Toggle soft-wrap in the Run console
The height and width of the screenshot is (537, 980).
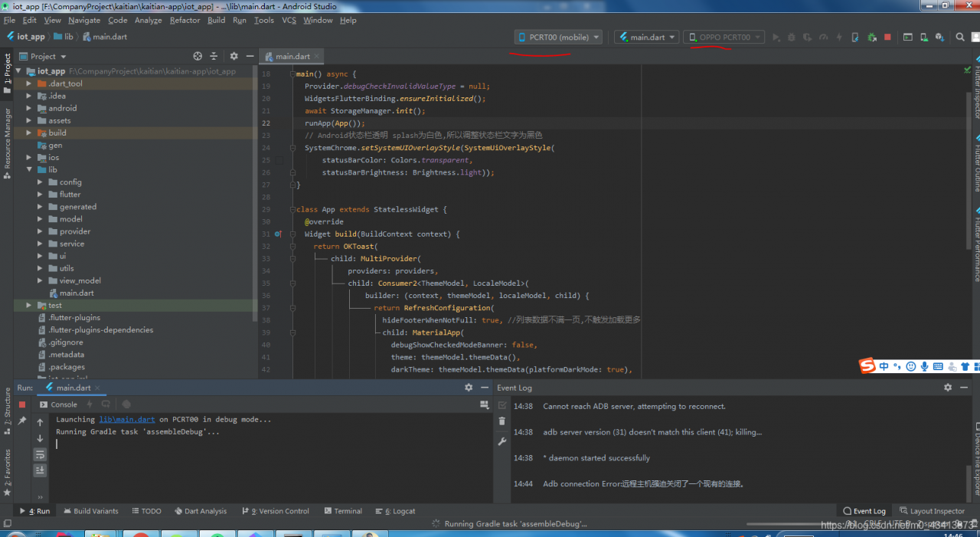click(40, 454)
